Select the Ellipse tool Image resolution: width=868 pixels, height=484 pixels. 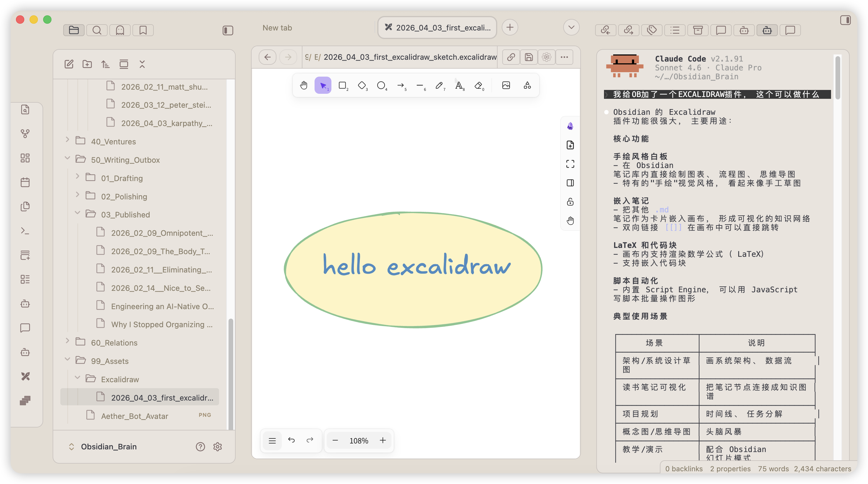tap(381, 85)
